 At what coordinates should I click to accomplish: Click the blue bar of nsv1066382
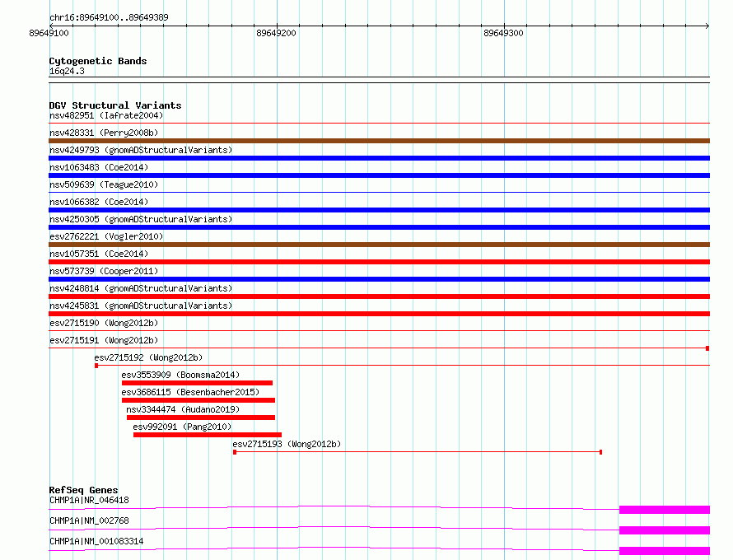tap(379, 210)
